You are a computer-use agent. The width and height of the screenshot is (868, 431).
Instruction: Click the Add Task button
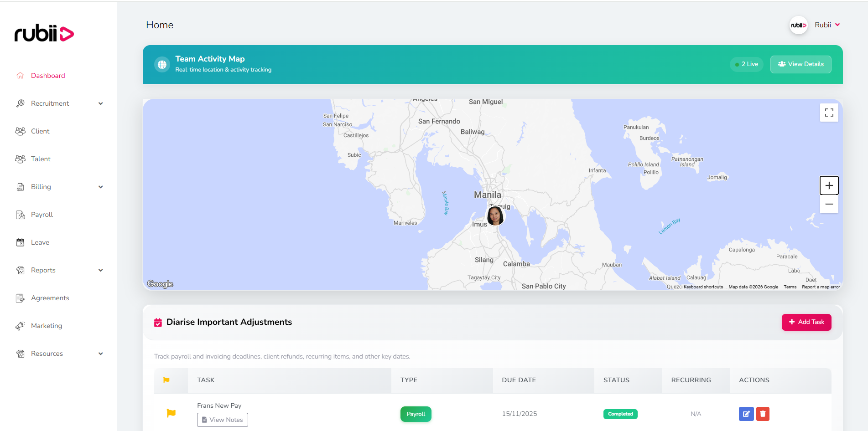tap(806, 322)
